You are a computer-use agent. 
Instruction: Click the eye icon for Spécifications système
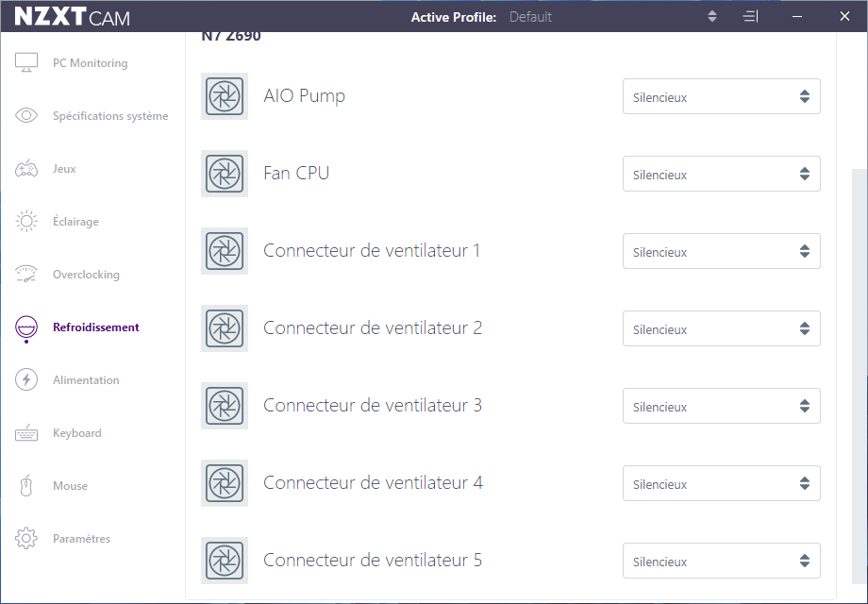(x=26, y=115)
